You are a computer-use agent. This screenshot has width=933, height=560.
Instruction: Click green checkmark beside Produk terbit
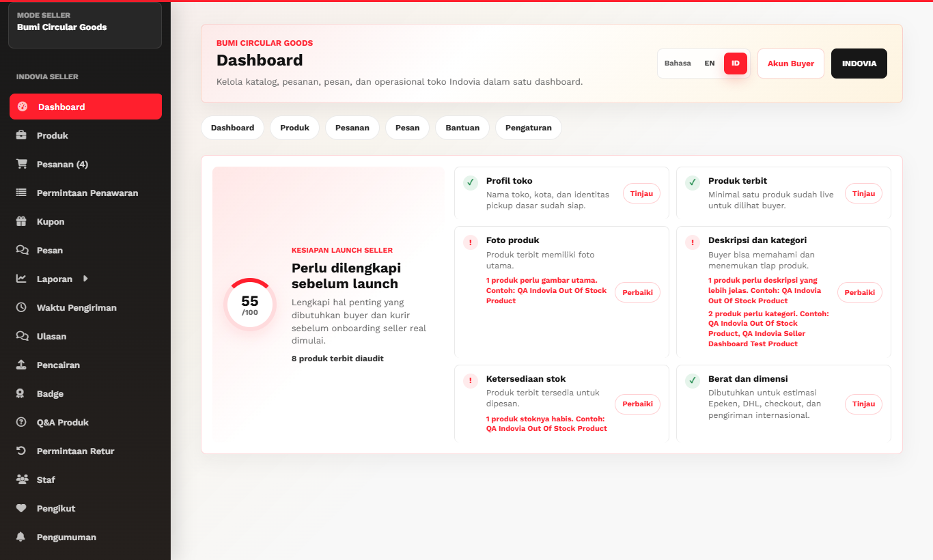click(693, 182)
